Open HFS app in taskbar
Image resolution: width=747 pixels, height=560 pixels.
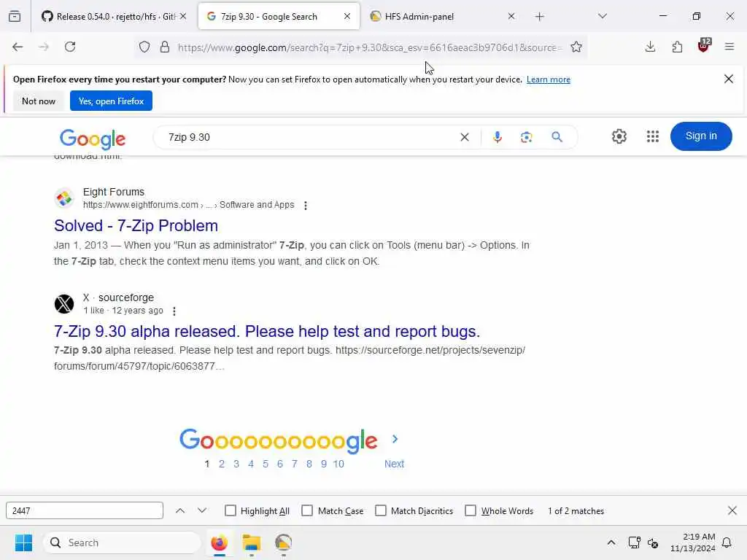284,542
